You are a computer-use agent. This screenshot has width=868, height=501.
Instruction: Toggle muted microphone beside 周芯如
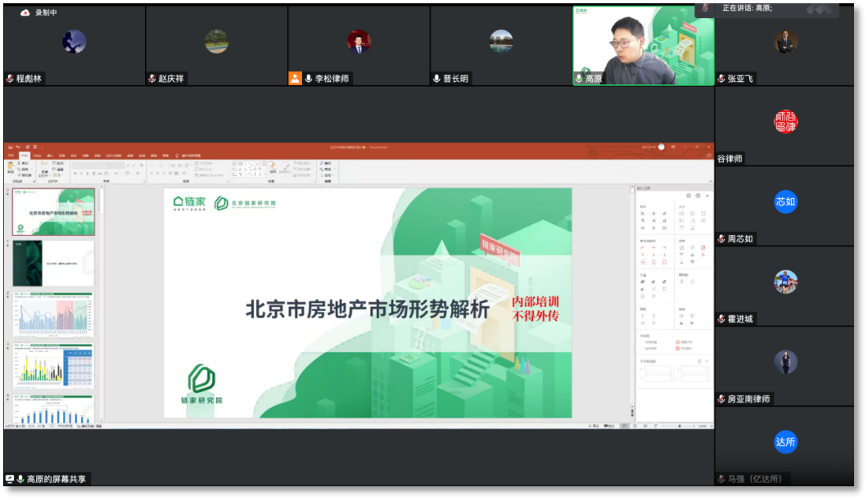pyautogui.click(x=721, y=239)
